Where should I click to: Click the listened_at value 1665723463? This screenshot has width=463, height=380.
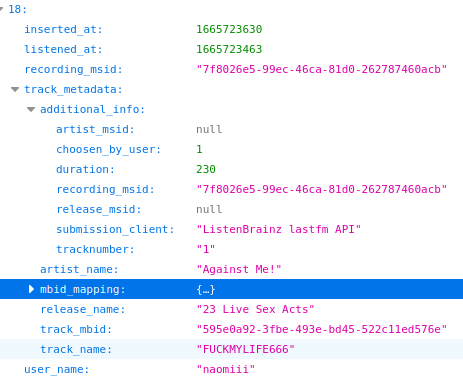point(229,49)
